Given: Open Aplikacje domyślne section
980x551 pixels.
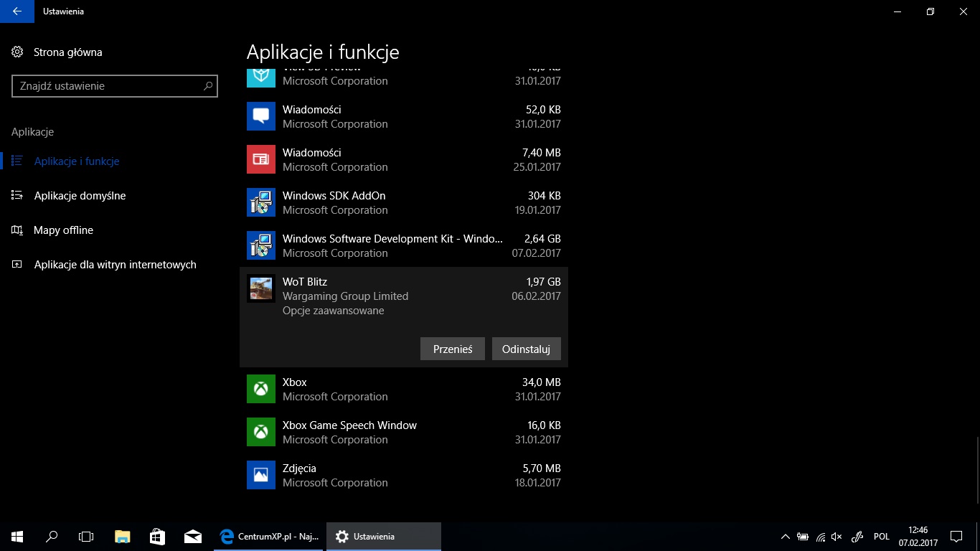Looking at the screenshot, I should (80, 196).
